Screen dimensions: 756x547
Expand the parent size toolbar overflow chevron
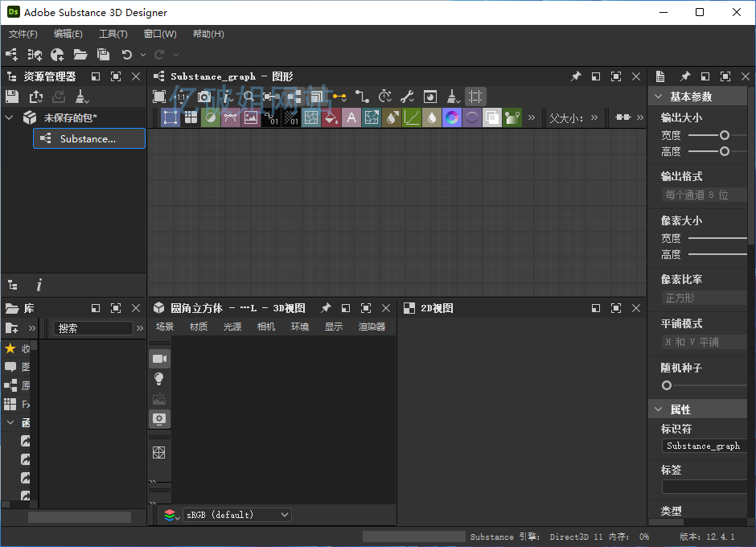tap(594, 117)
